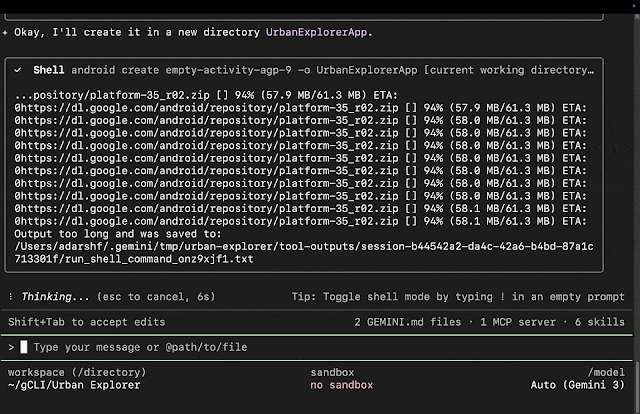640x414 pixels.
Task: Click the UrbanExplorerApp directory name
Action: [x=318, y=32]
